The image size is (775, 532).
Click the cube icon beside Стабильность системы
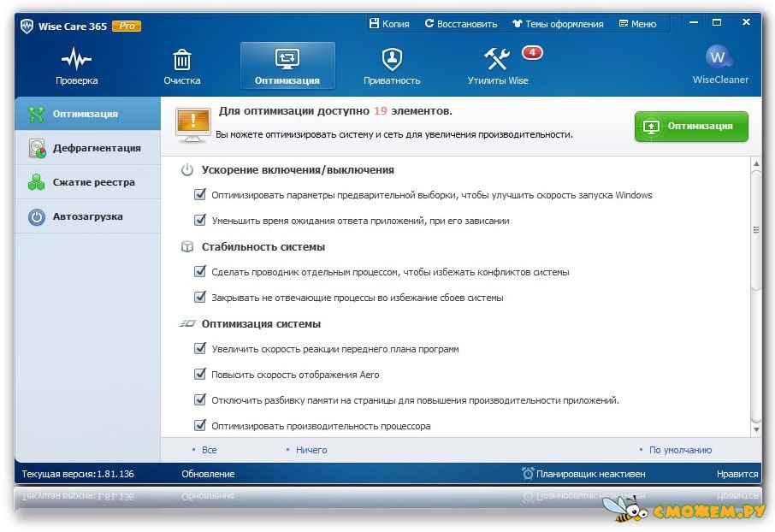(186, 246)
